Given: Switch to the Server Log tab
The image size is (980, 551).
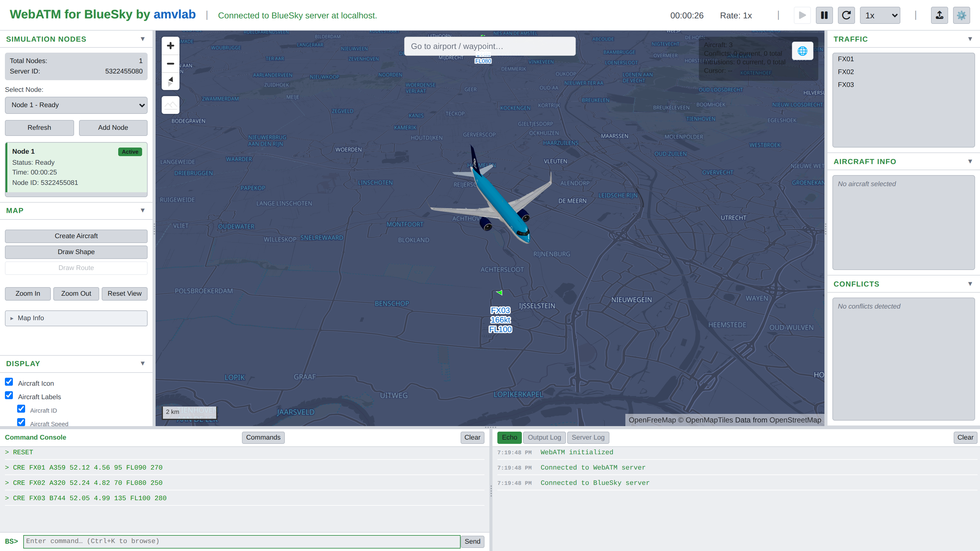Looking at the screenshot, I should tap(588, 437).
